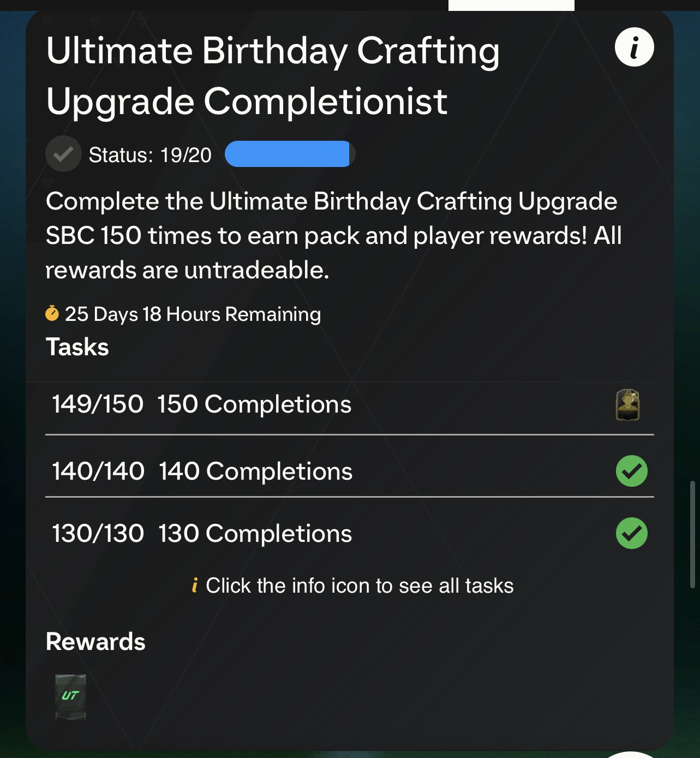Viewport: 700px width, 758px height.
Task: Tap the UT pack reward icon
Action: (x=71, y=697)
